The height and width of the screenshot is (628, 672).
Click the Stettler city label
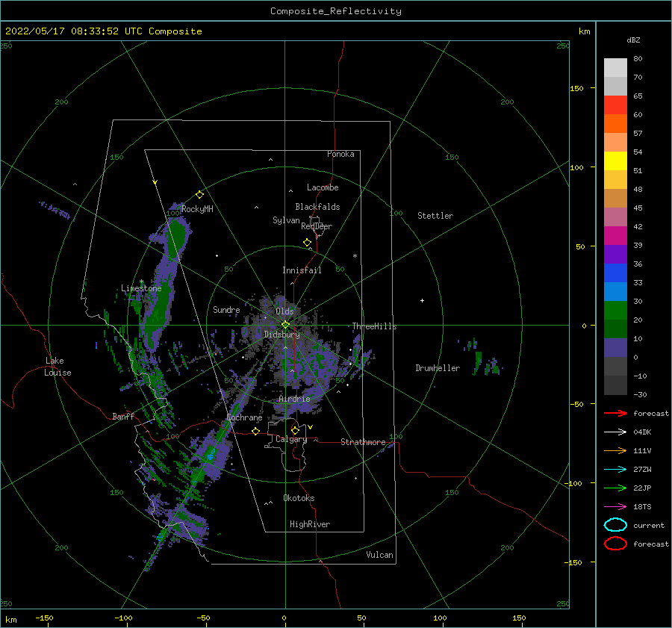(435, 216)
